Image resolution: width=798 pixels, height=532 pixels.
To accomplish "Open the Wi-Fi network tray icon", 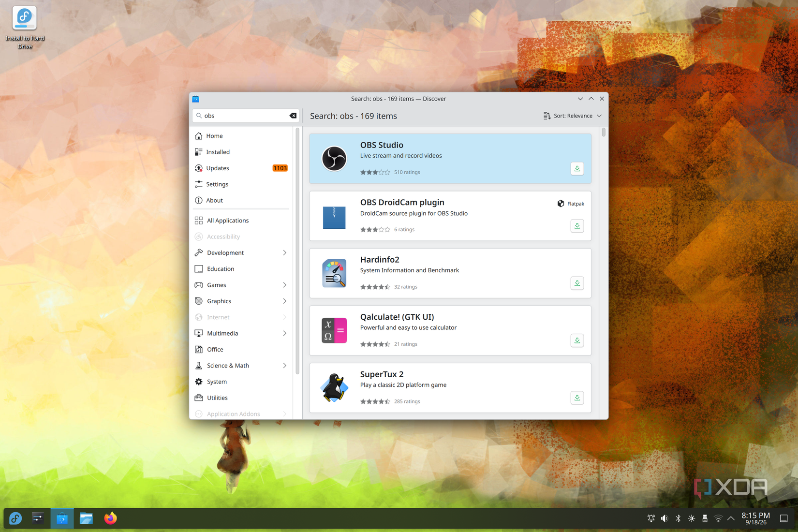I will point(718,518).
